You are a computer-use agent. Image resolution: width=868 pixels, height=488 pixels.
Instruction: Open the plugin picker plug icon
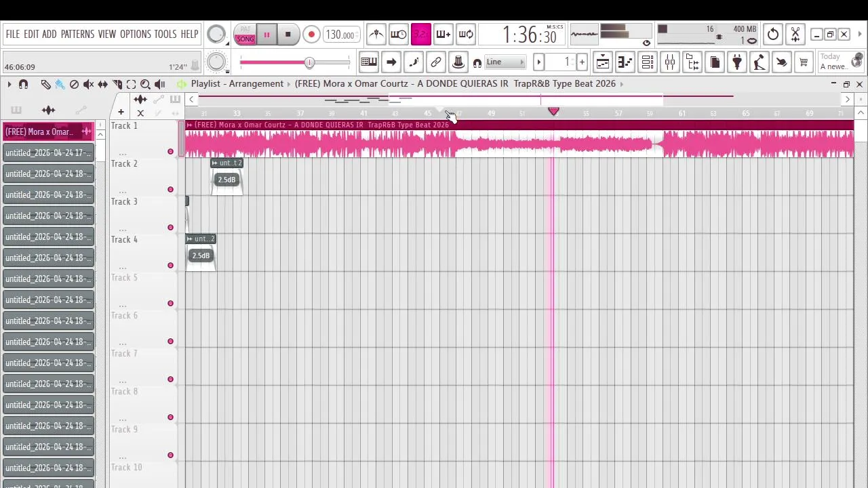coord(737,62)
